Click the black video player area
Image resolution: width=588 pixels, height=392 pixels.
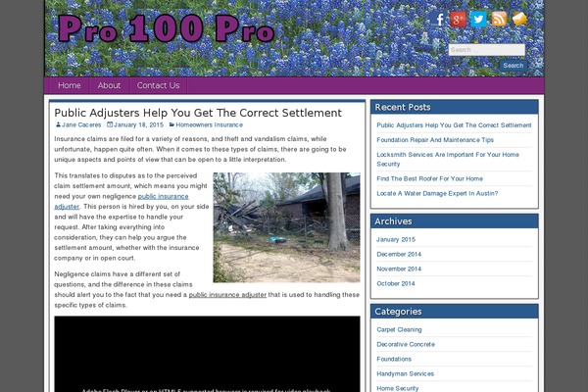pos(207,354)
